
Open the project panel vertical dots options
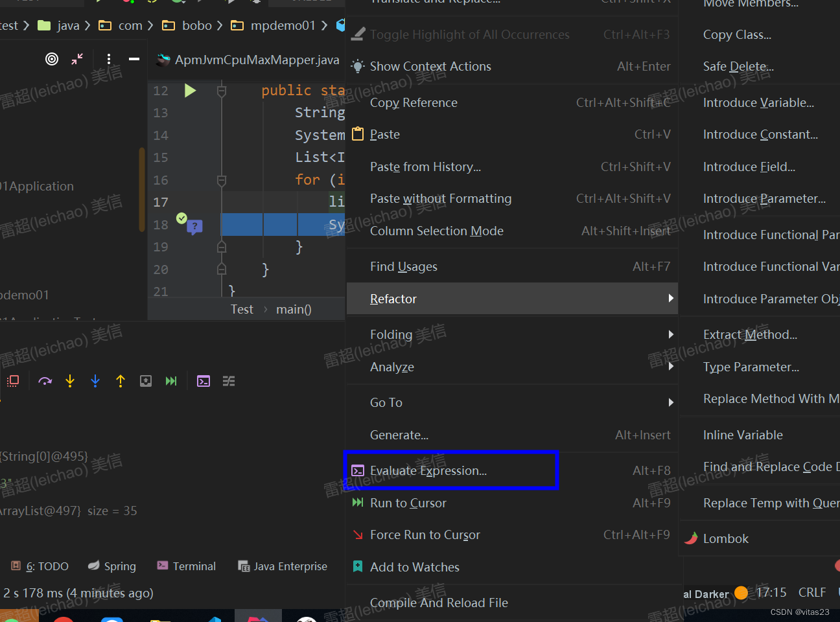pyautogui.click(x=109, y=59)
